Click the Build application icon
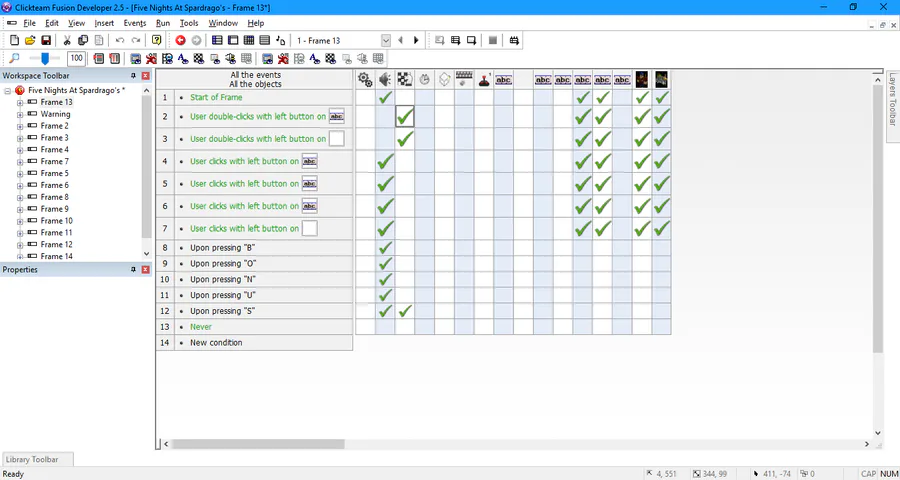This screenshot has height=480, width=900. coord(514,40)
